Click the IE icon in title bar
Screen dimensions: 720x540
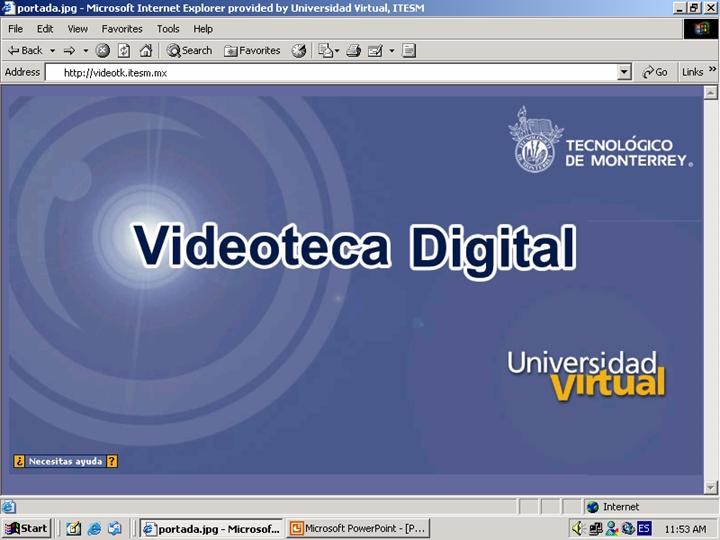[8, 8]
